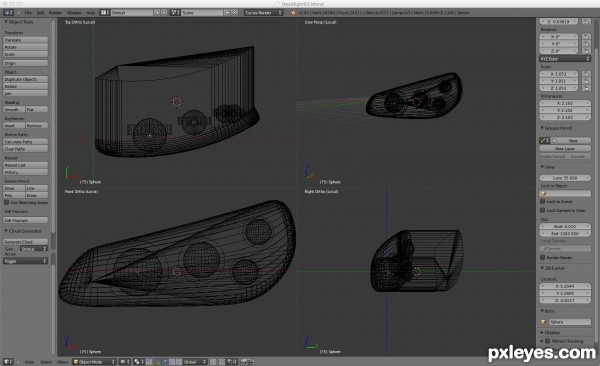Image resolution: width=600 pixels, height=366 pixels.
Task: Open the Window menu
Action: (74, 13)
